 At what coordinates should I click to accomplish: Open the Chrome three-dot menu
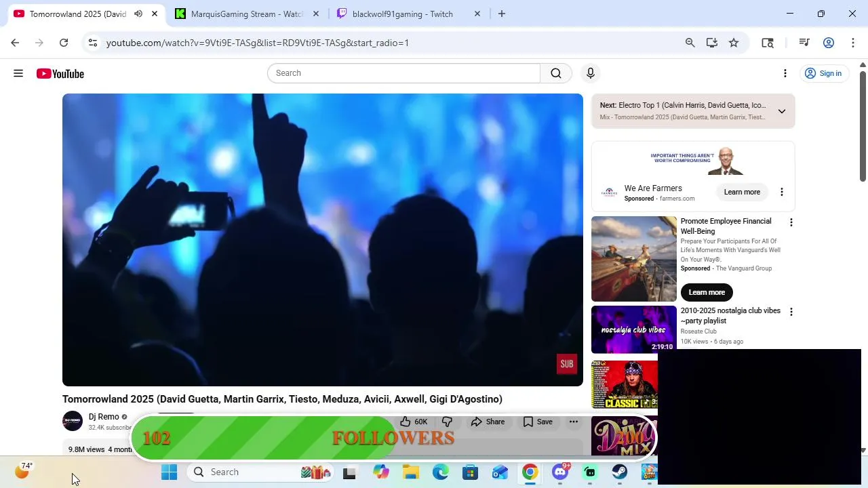tap(853, 43)
